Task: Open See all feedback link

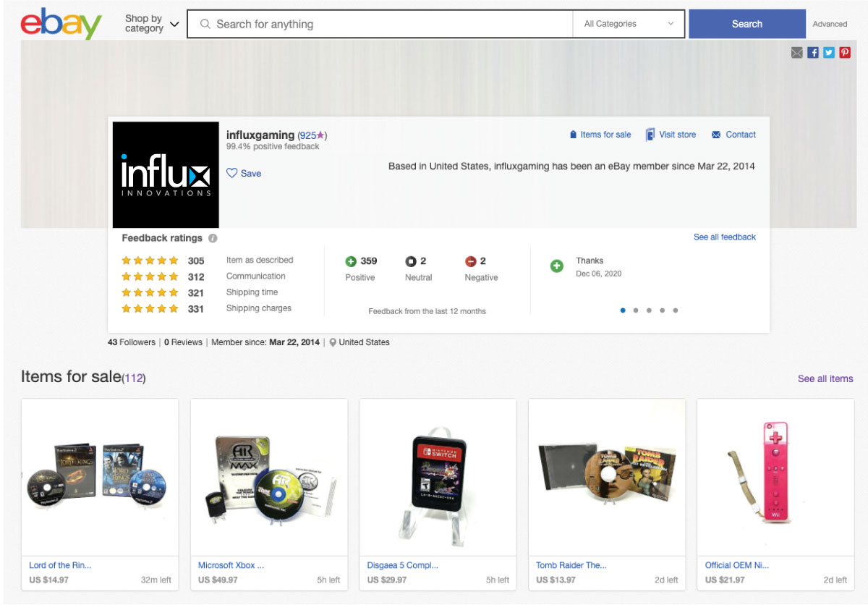Action: pos(725,237)
